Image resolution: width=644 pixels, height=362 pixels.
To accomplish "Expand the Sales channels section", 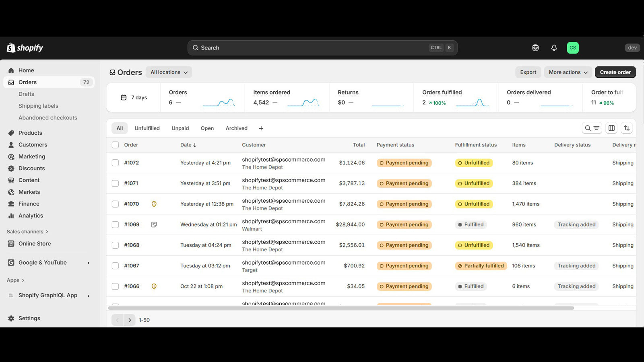I will click(27, 232).
